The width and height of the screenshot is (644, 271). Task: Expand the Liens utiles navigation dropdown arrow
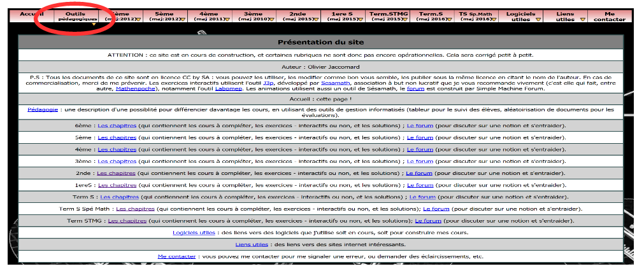click(582, 19)
